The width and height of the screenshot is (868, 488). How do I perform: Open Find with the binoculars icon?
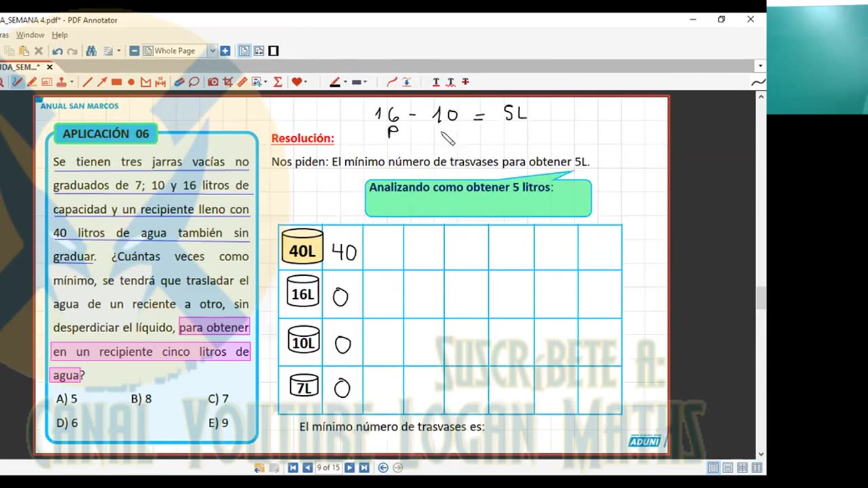point(91,51)
